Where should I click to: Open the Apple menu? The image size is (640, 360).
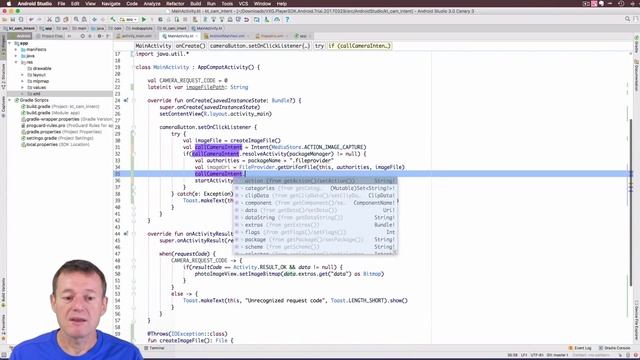click(8, 4)
